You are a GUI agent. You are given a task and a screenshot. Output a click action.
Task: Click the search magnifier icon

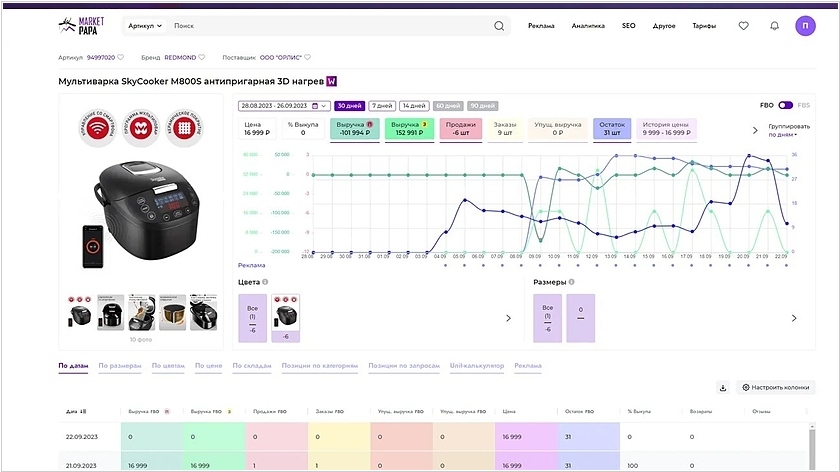(x=499, y=26)
